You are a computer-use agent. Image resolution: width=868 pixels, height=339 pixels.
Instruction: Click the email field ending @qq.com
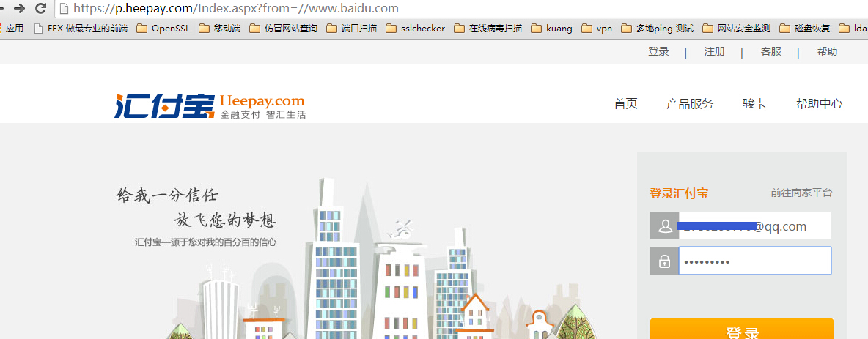(x=755, y=226)
